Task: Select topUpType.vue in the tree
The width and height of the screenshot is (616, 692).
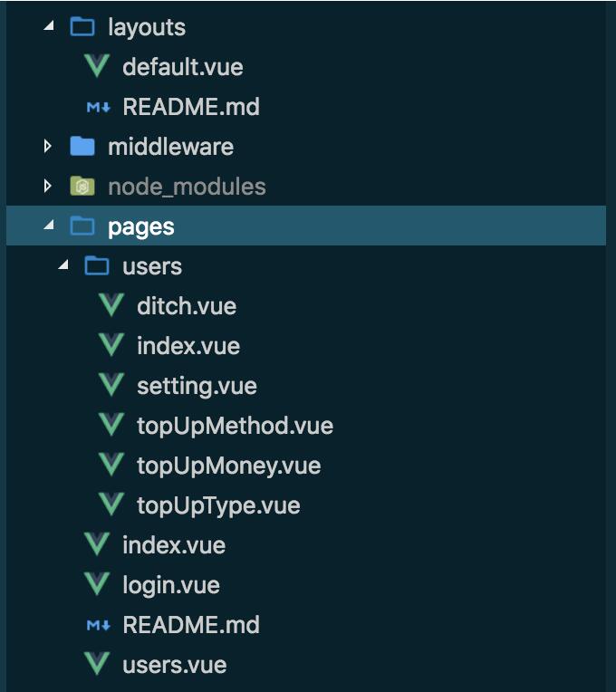Action: coord(218,505)
